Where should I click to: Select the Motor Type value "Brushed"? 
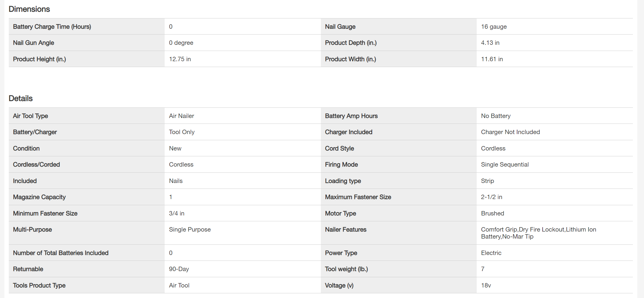coord(492,213)
